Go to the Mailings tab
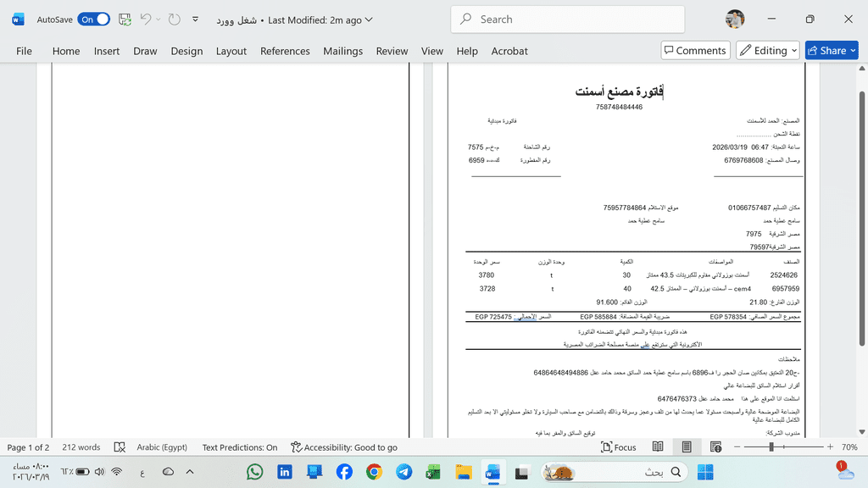Screen dimensions: 868x488 pyautogui.click(x=342, y=51)
